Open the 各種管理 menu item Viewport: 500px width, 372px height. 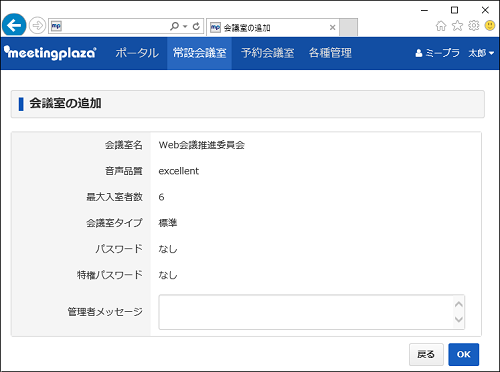coord(330,53)
